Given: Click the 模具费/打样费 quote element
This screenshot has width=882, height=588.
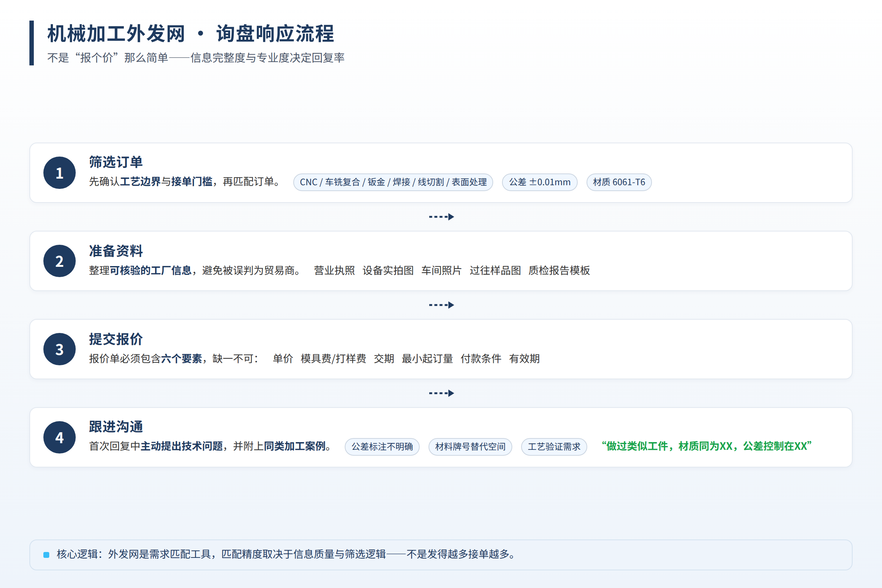Looking at the screenshot, I should (333, 359).
